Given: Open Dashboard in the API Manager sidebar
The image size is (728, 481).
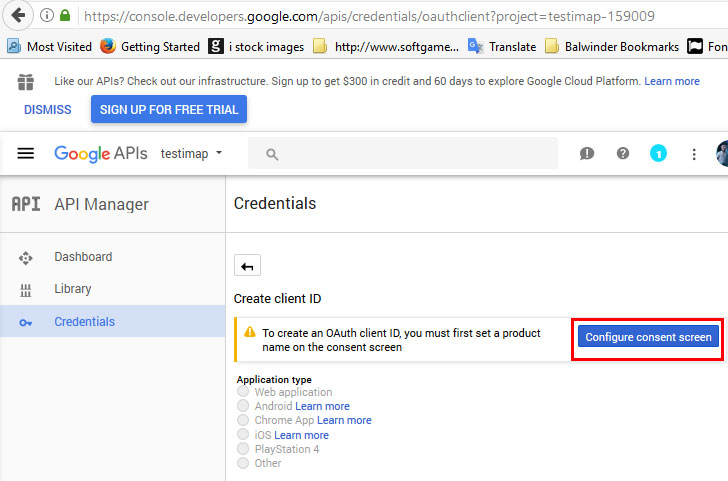Looking at the screenshot, I should coord(83,257).
